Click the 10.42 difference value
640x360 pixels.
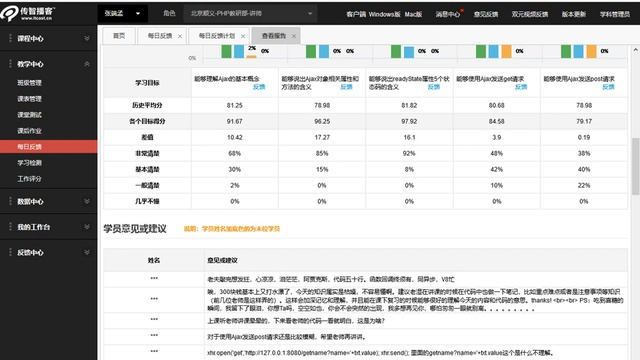coord(235,137)
